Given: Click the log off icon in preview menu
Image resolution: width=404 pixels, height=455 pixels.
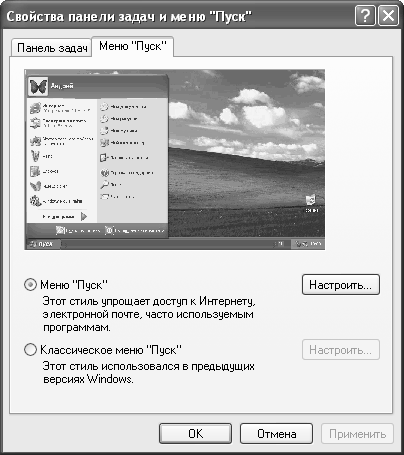Looking at the screenshot, I should point(60,230).
